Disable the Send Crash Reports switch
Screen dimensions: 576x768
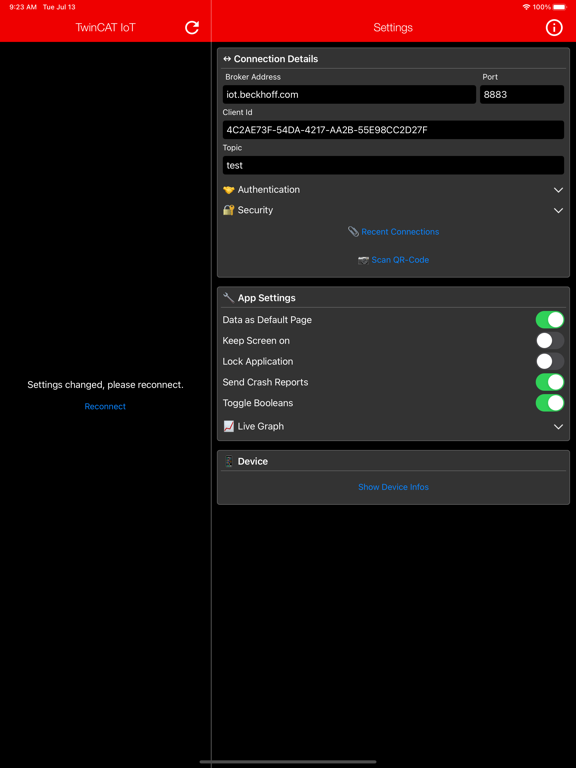click(550, 382)
